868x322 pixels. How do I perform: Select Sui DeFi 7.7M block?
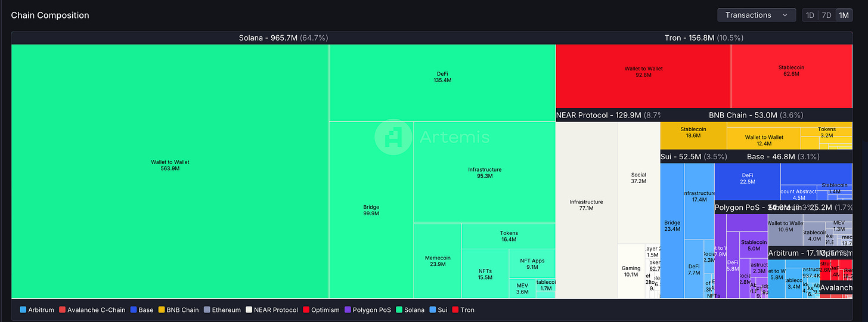click(694, 269)
